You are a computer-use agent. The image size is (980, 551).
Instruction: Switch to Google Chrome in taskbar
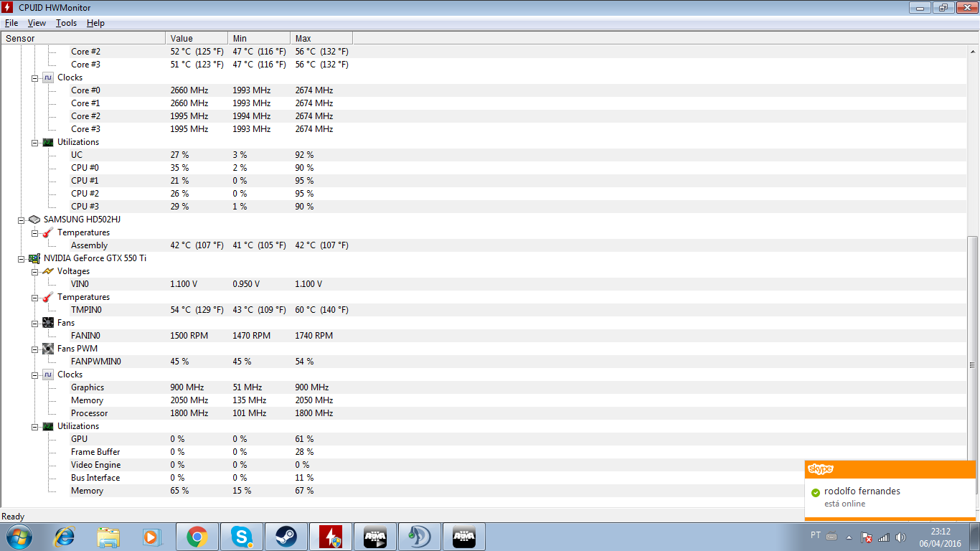tap(197, 537)
